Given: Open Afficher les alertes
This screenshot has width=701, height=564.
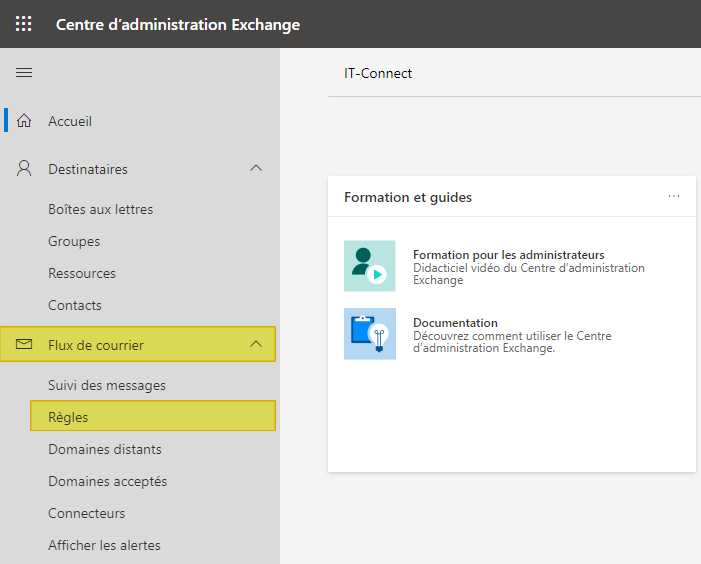Looking at the screenshot, I should coord(104,545).
